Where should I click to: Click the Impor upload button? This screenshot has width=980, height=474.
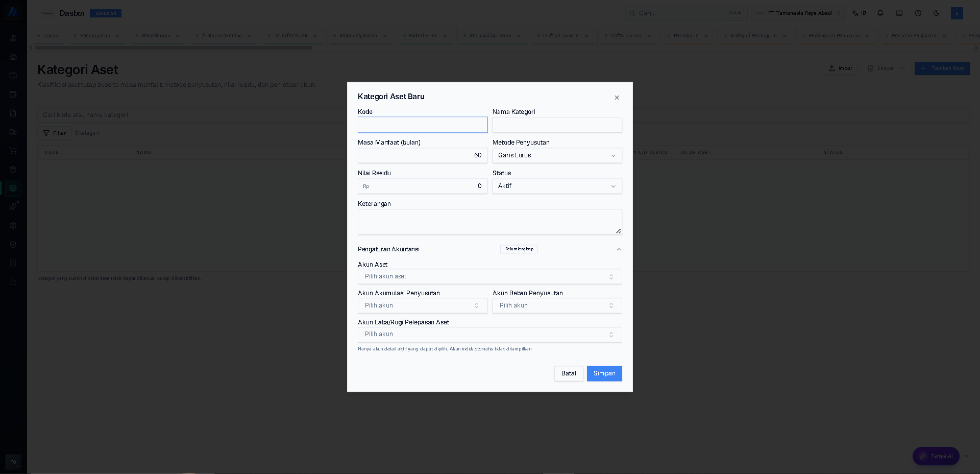click(x=840, y=68)
